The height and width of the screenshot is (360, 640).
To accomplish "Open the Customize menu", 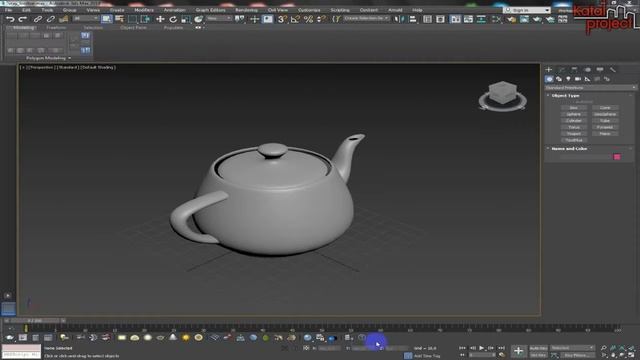I will [x=309, y=10].
